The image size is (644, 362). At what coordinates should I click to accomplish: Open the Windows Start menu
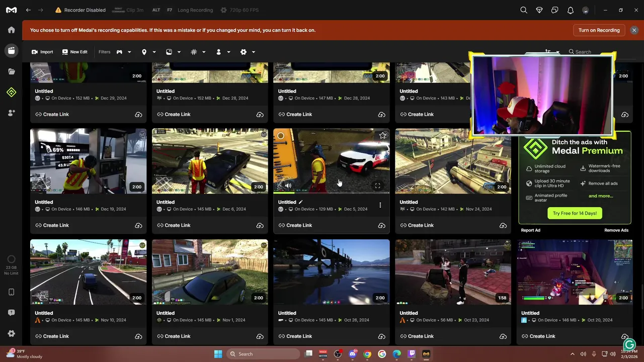click(218, 354)
